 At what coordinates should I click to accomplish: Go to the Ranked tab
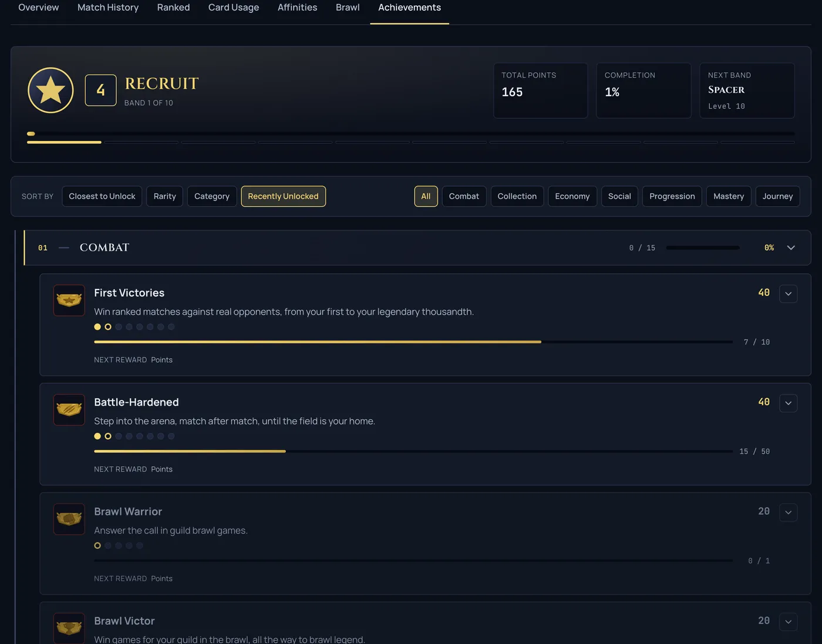[x=173, y=8]
